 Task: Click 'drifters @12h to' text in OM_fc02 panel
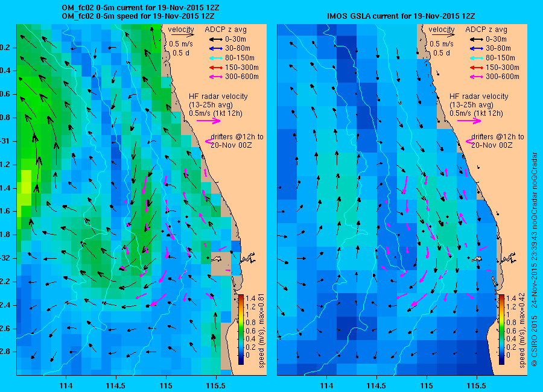[237, 137]
